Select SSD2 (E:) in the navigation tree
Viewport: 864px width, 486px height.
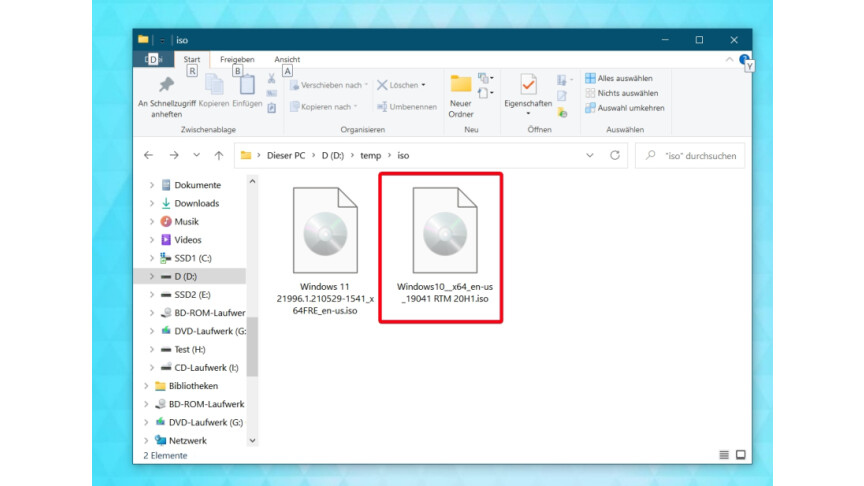192,294
